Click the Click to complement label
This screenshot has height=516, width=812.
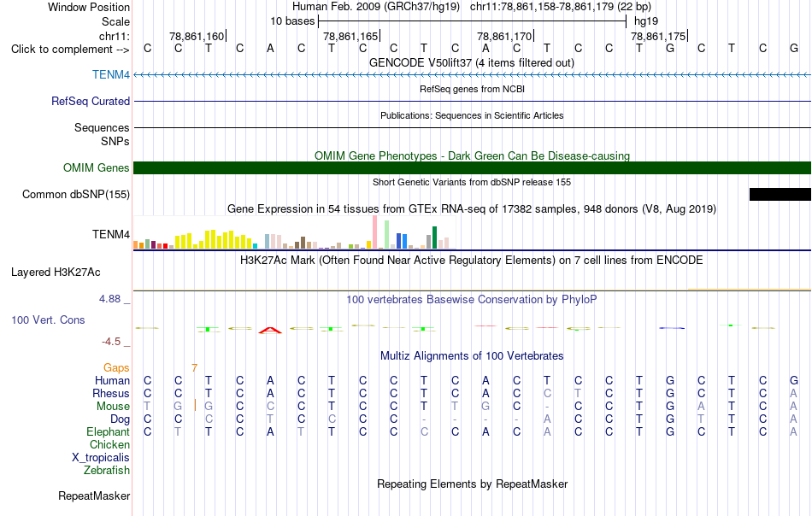tap(70, 50)
